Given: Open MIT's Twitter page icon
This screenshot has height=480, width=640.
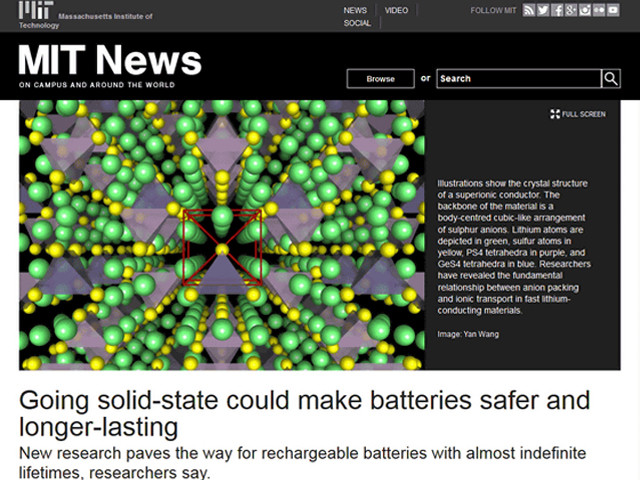Looking at the screenshot, I should [543, 10].
